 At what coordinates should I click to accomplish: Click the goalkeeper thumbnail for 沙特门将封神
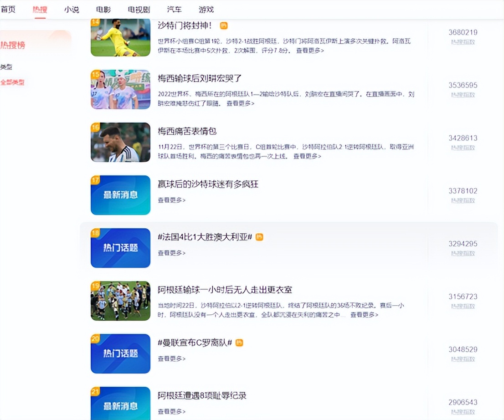pyautogui.click(x=120, y=37)
